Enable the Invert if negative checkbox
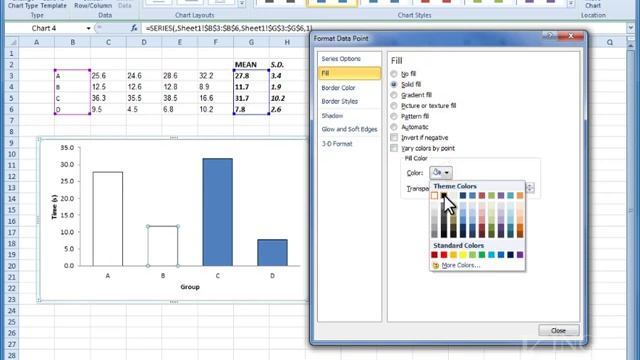This screenshot has height=360, width=640. [394, 138]
